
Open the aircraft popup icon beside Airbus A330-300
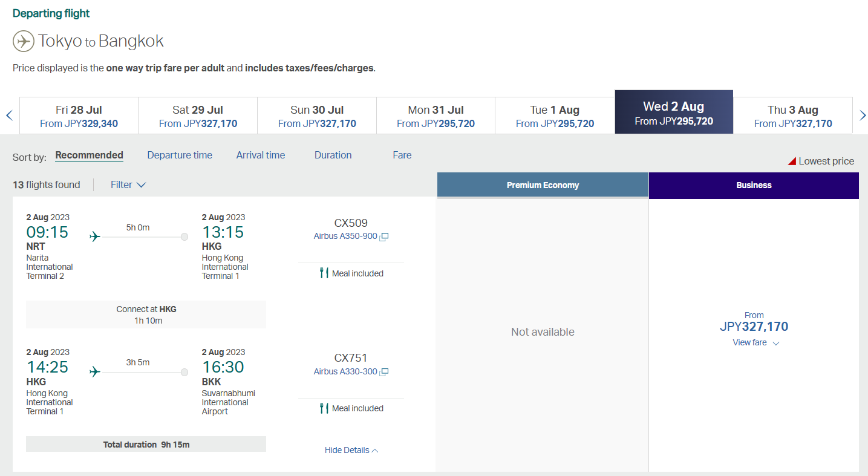(384, 372)
